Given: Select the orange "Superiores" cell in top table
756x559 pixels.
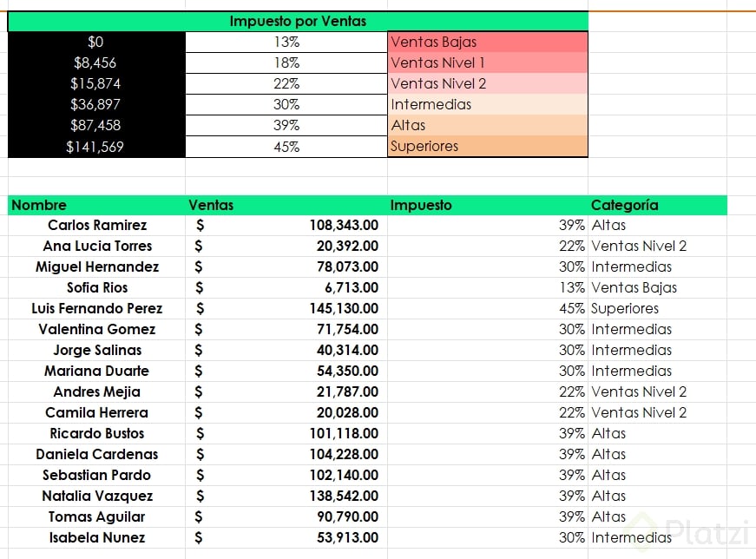Looking at the screenshot, I should coord(487,146).
